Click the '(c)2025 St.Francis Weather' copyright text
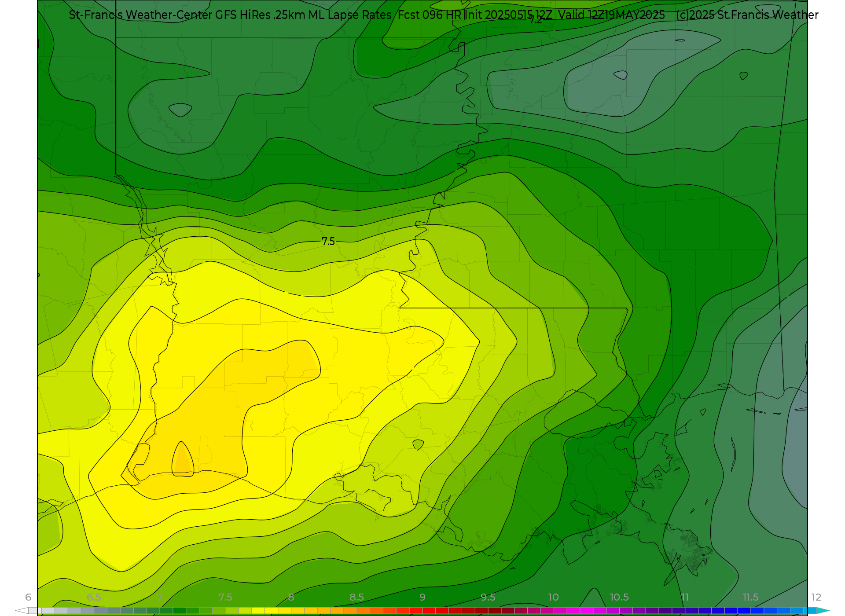 [x=747, y=15]
